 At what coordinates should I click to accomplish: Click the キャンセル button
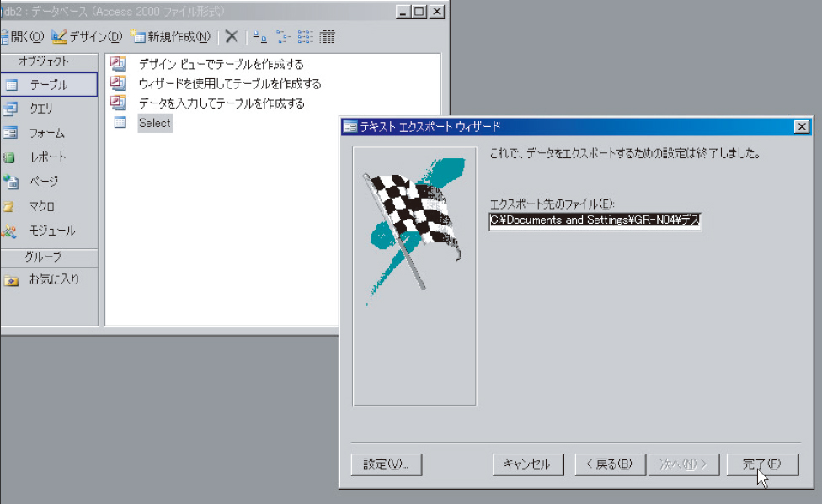click(528, 464)
